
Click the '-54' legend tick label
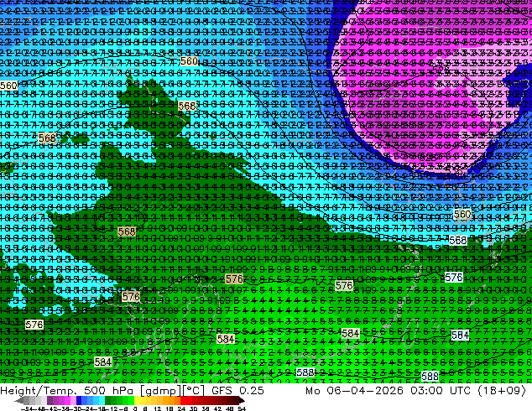(27, 409)
